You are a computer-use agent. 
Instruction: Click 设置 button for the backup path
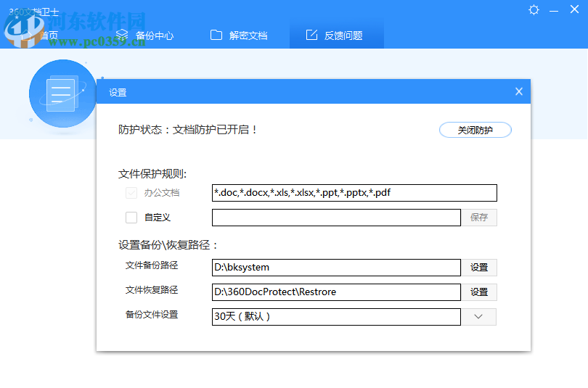[x=479, y=268]
